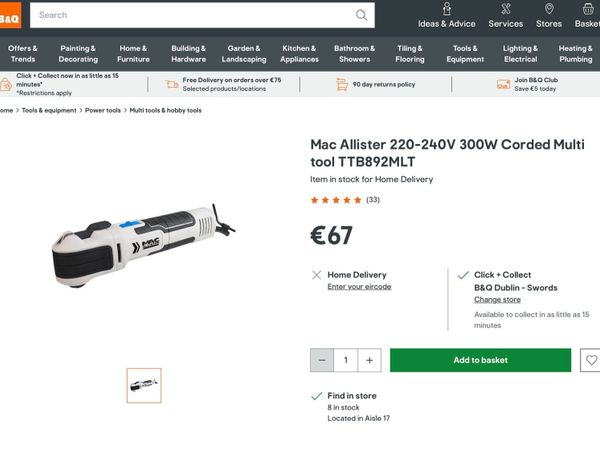600x450 pixels.
Task: Open the Basket icon
Action: click(x=588, y=9)
